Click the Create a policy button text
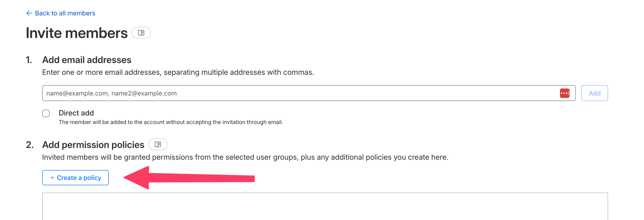The height and width of the screenshot is (220, 644). 79,178
